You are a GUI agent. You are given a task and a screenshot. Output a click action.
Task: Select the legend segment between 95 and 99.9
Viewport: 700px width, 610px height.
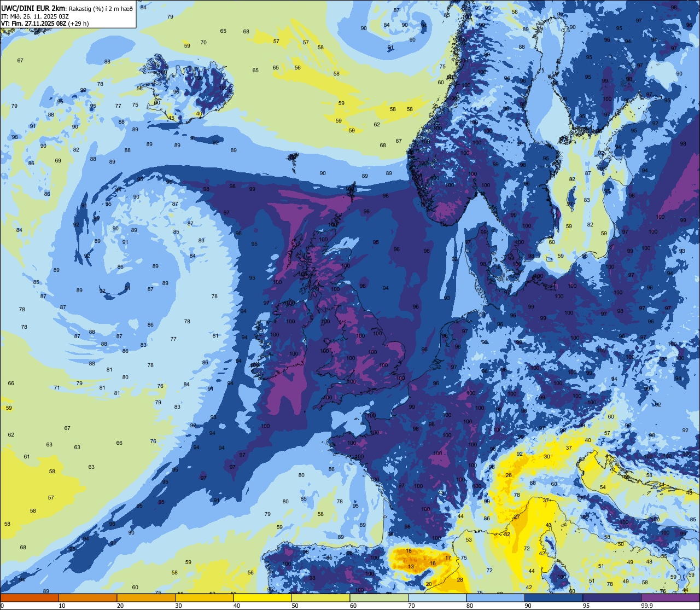pos(612,597)
